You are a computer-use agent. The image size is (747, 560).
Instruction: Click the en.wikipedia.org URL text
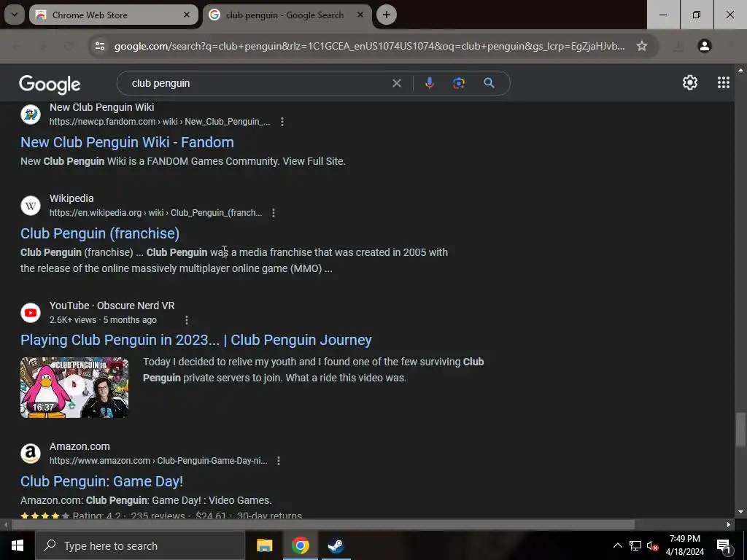156,213
